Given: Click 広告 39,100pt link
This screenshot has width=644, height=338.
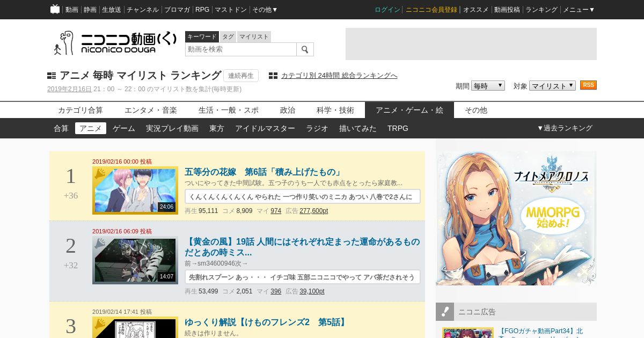Looking at the screenshot, I should pos(312,291).
